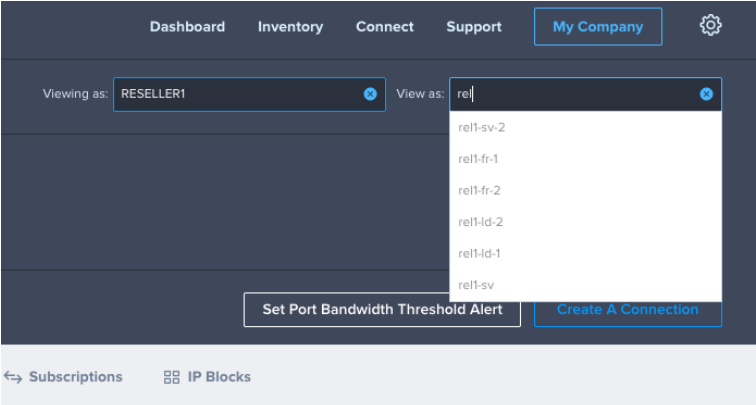Click the IP Blocks grid icon
The height and width of the screenshot is (405, 756).
172,377
